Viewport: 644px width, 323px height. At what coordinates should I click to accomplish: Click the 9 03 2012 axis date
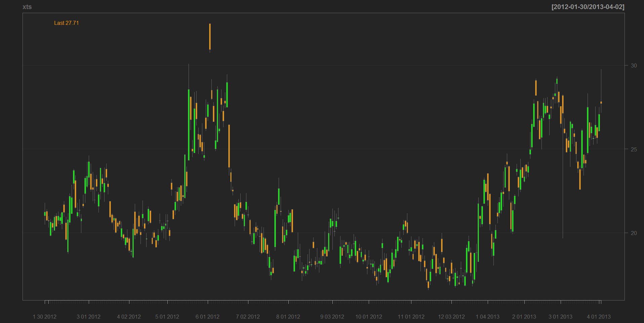pyautogui.click(x=332, y=317)
